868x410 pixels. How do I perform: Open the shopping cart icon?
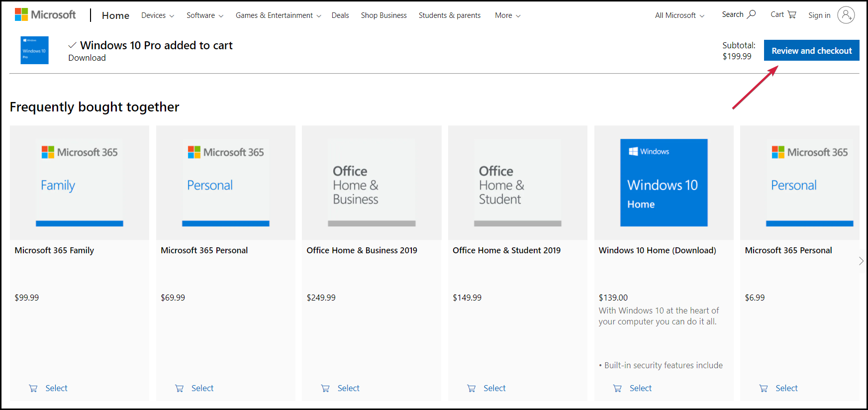pos(792,14)
